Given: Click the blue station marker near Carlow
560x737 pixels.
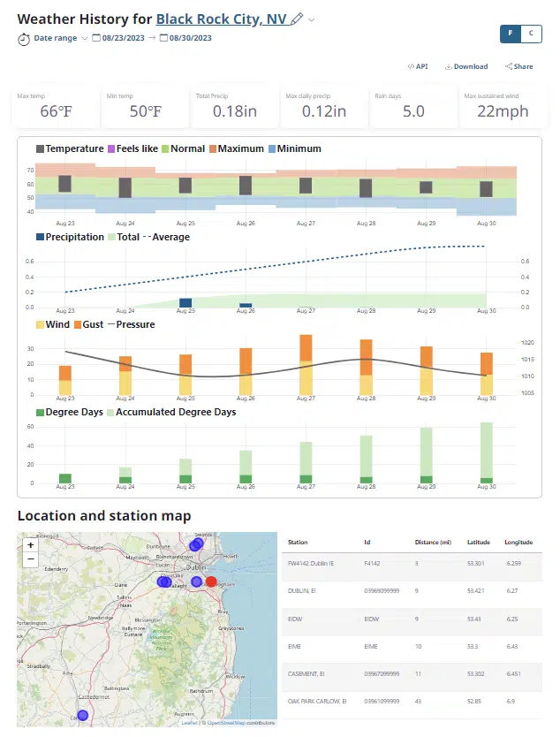Looking at the screenshot, I should (82, 715).
